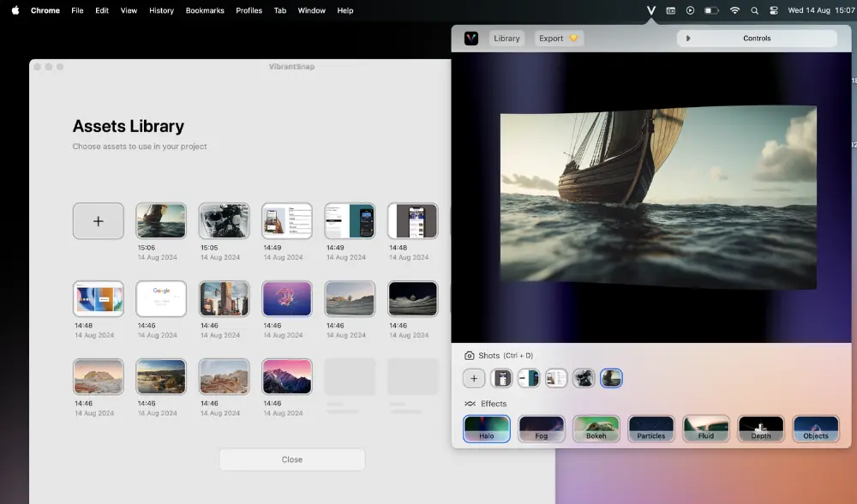
Task: Select the 15:06 sailing ship asset thumbnail
Action: pyautogui.click(x=161, y=221)
